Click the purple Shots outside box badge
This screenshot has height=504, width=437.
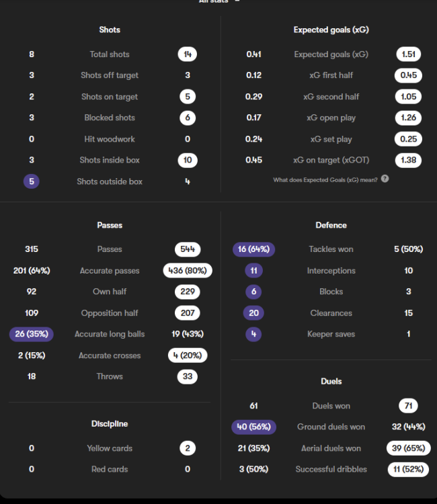[x=32, y=181]
